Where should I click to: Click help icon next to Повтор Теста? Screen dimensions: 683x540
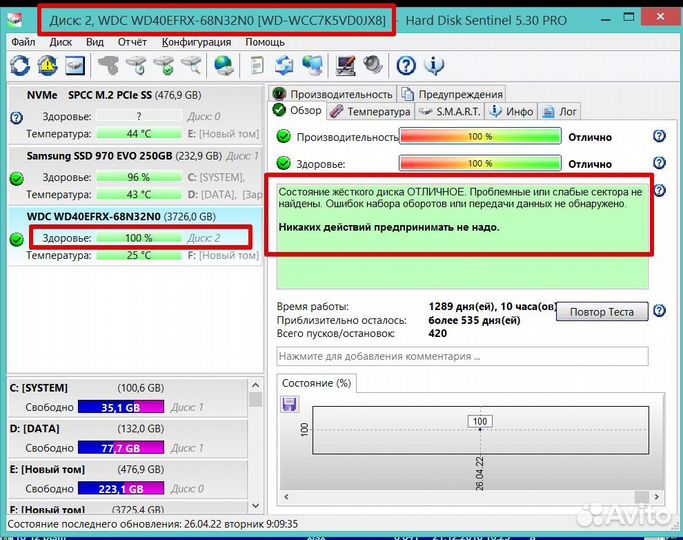pos(659,311)
